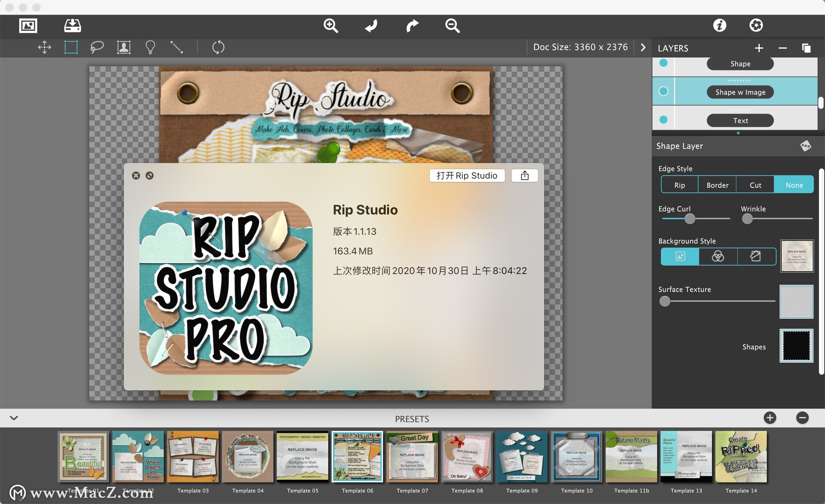This screenshot has width=825, height=504.
Task: Select preset Template 11b
Action: click(631, 456)
